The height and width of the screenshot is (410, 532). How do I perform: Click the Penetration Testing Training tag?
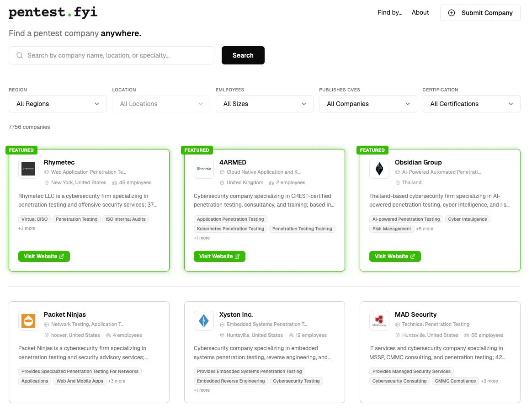(x=302, y=229)
